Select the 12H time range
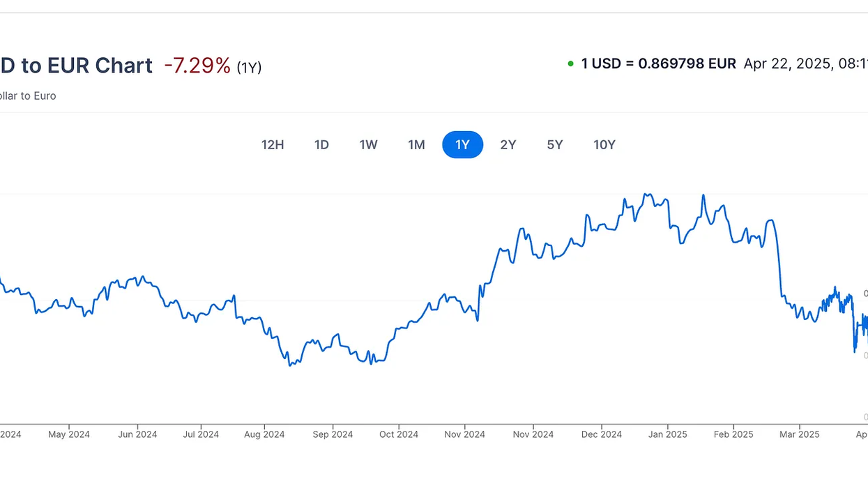The height and width of the screenshot is (488, 868). click(273, 145)
